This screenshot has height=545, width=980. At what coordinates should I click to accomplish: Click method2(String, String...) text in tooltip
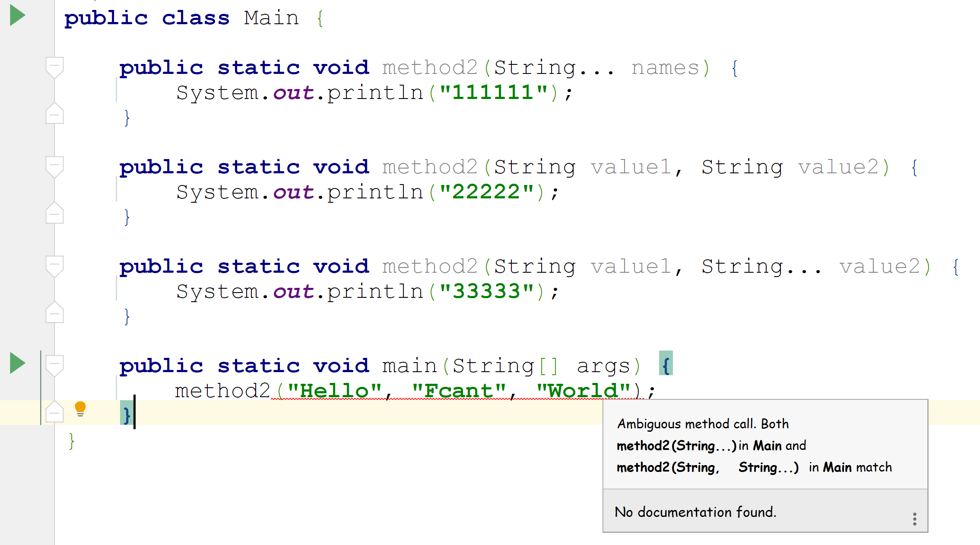707,467
